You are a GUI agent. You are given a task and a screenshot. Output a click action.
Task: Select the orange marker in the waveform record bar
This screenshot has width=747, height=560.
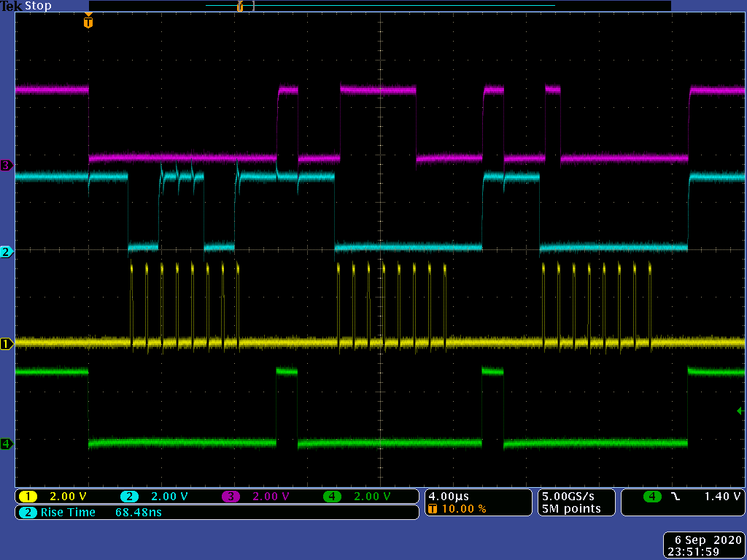[x=240, y=6]
